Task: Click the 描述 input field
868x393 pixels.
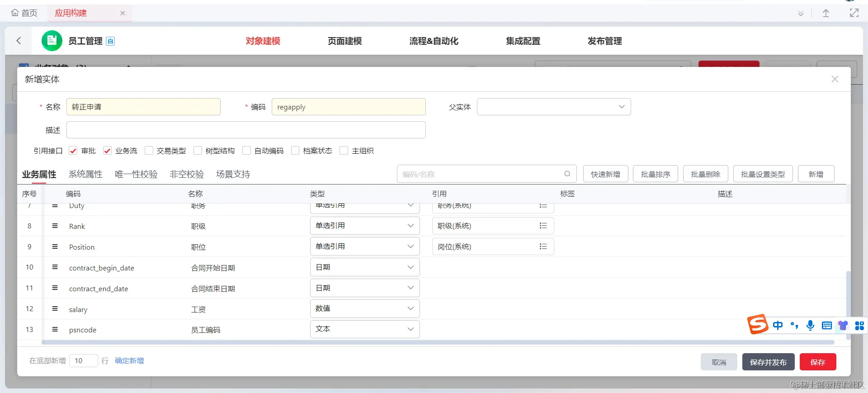Action: [x=246, y=130]
